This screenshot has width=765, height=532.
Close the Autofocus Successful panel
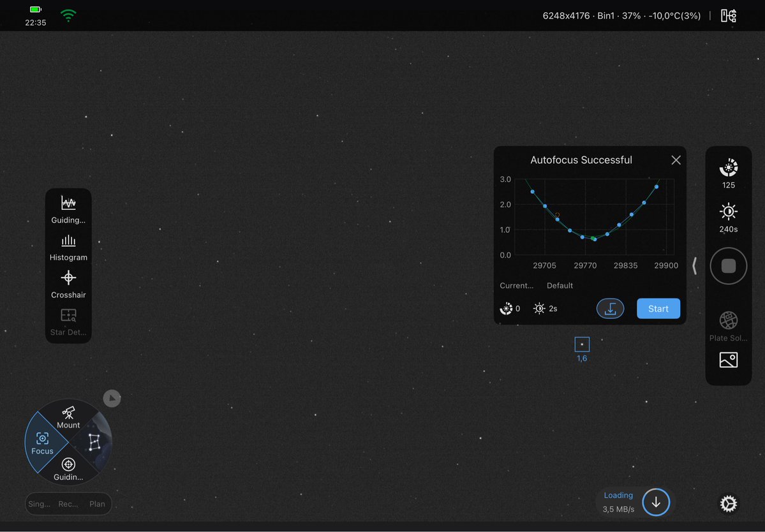[676, 160]
